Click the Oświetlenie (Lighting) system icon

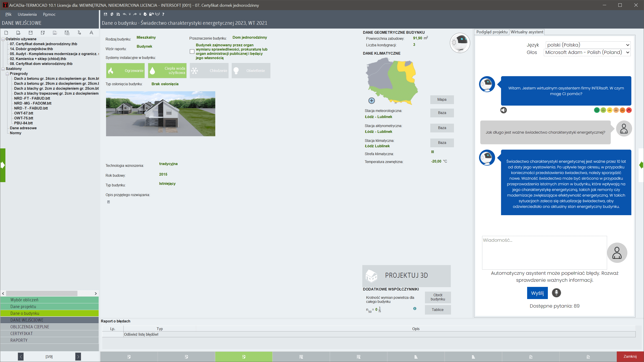tap(250, 70)
